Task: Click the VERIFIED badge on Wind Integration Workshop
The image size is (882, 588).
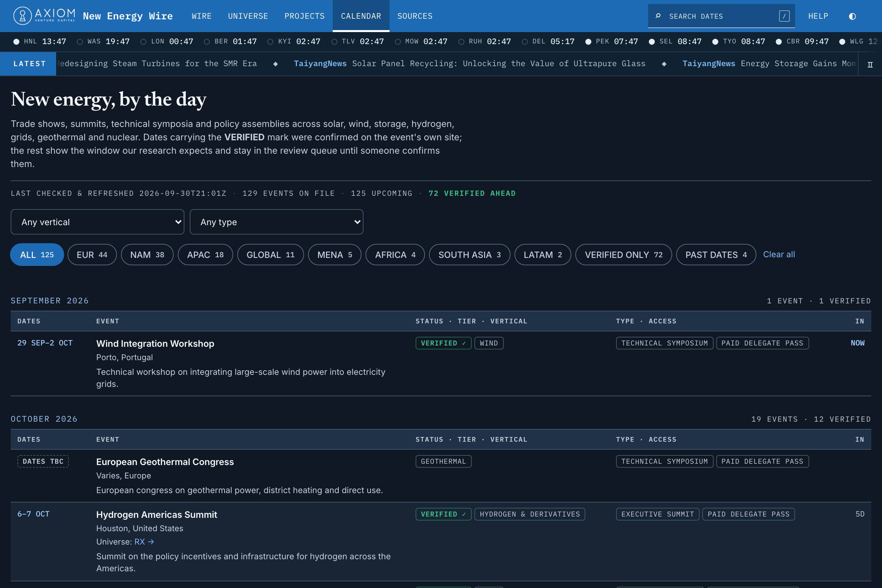Action: (443, 343)
